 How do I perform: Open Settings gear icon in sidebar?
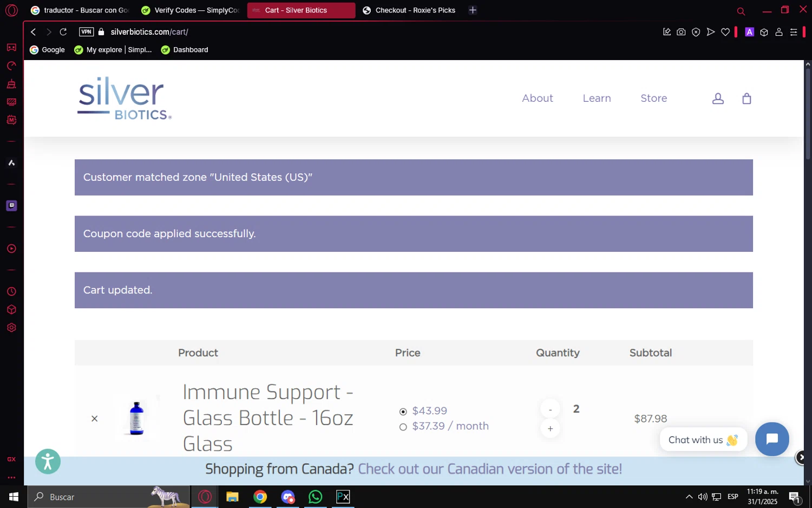(x=11, y=328)
